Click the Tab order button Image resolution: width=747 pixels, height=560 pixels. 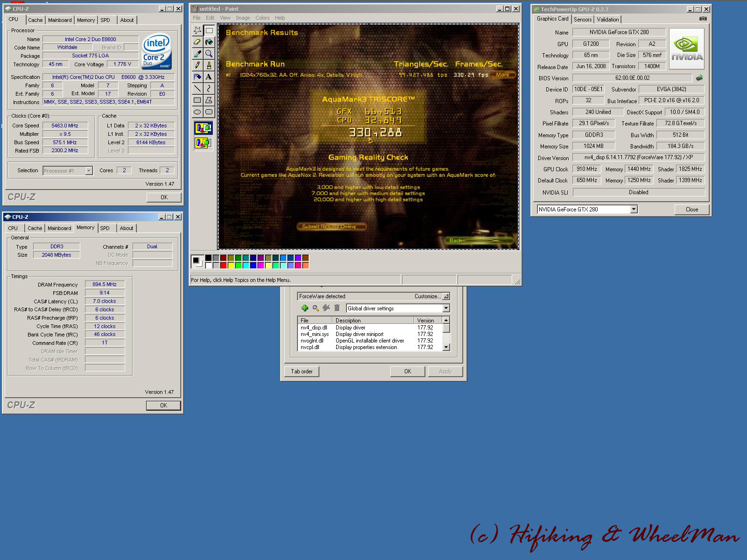(302, 371)
